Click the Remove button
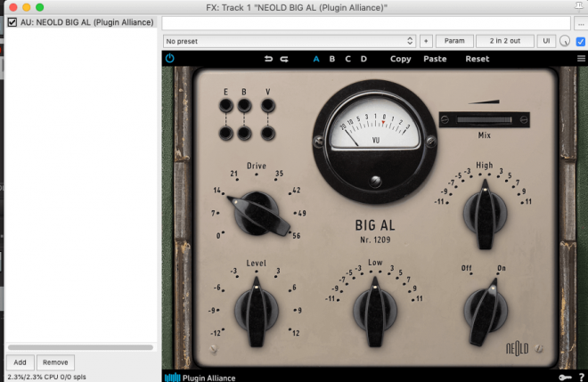Viewport: 588px width, 382px height. point(55,362)
